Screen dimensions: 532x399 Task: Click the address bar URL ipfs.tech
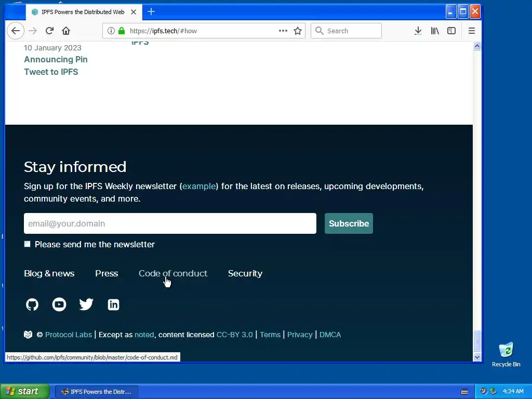[x=163, y=31]
